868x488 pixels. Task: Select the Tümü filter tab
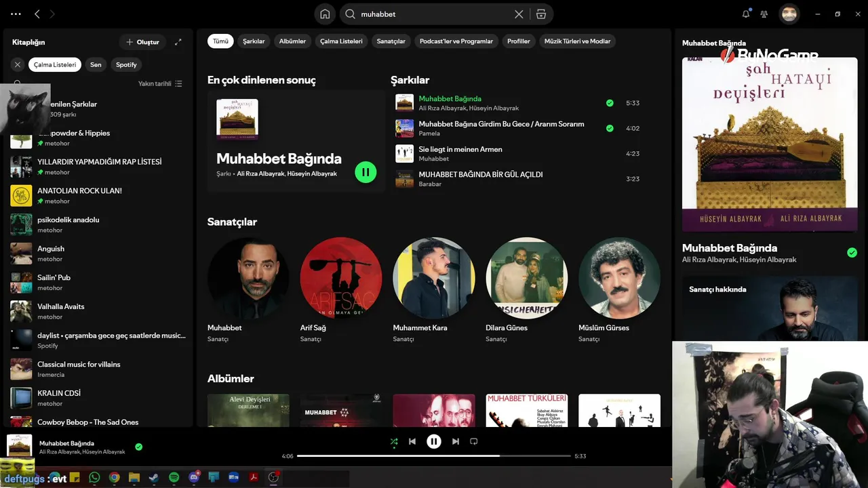[220, 41]
